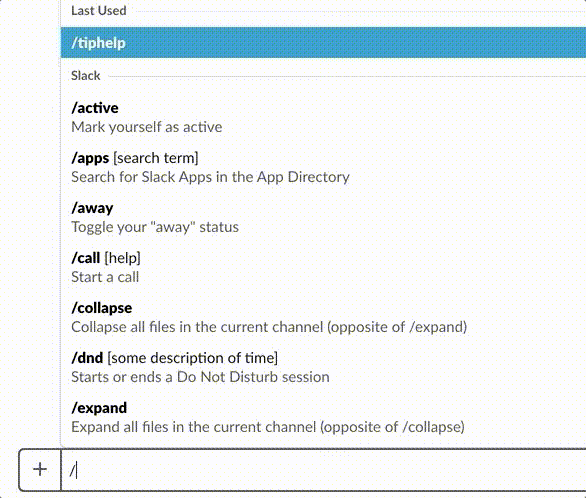The image size is (586, 498).
Task: Click the '[some description of time]' hint text
Action: coord(192,358)
